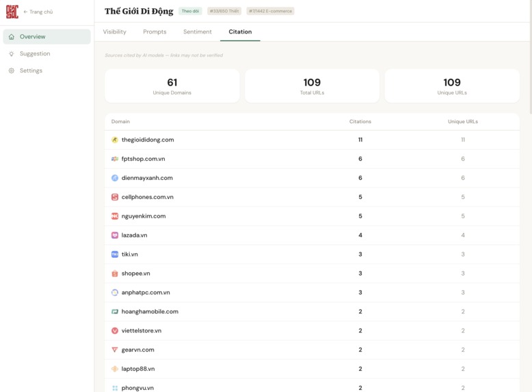Image resolution: width=532 pixels, height=392 pixels.
Task: Click the 109 Total URLs card
Action: pos(312,86)
